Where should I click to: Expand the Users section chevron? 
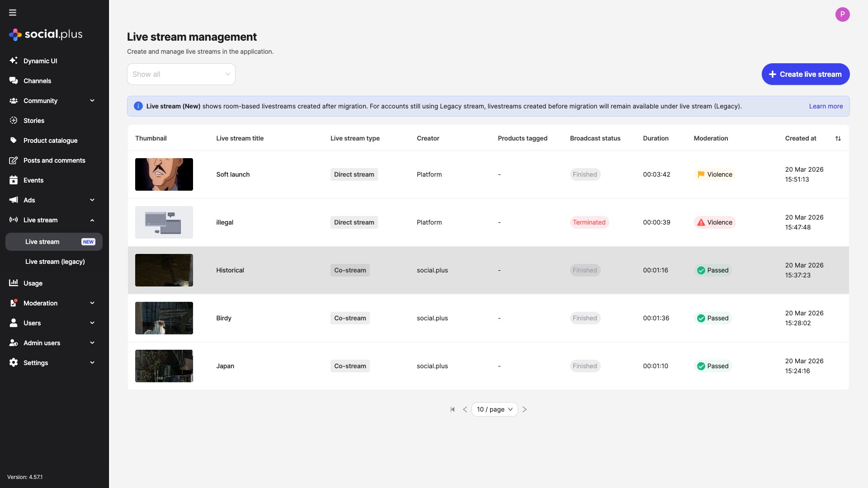coord(92,323)
